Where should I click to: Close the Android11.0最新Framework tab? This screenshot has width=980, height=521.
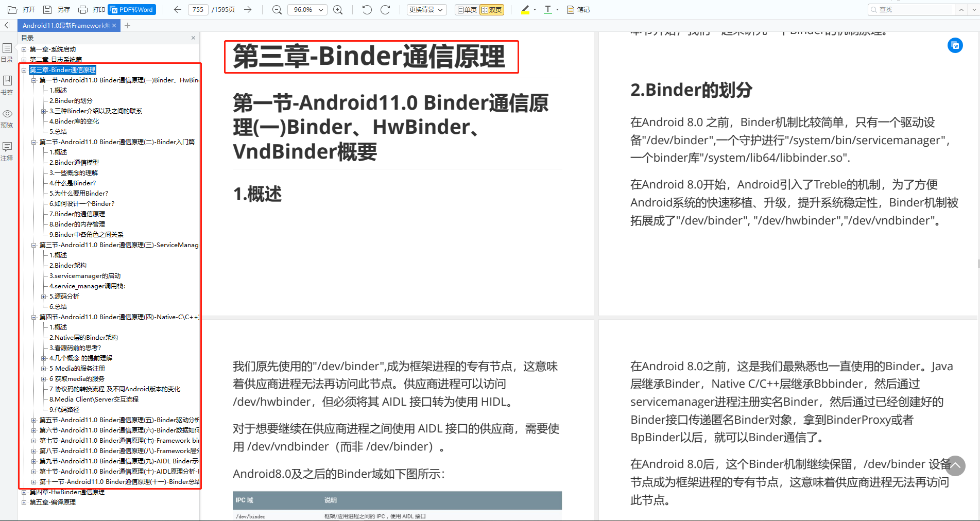click(114, 25)
